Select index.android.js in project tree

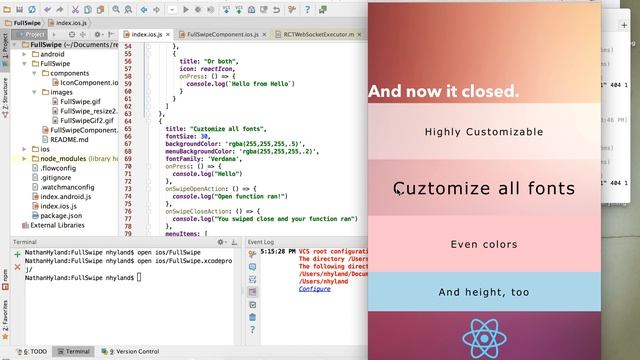tap(61, 197)
